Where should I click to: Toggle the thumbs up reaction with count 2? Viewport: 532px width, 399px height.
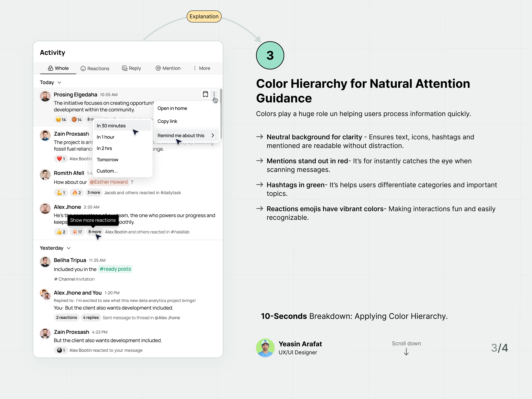click(x=61, y=232)
